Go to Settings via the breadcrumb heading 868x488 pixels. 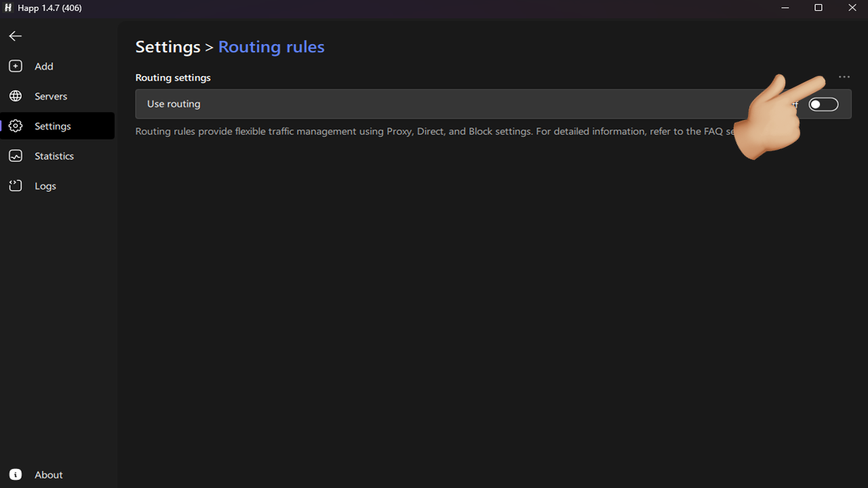167,47
